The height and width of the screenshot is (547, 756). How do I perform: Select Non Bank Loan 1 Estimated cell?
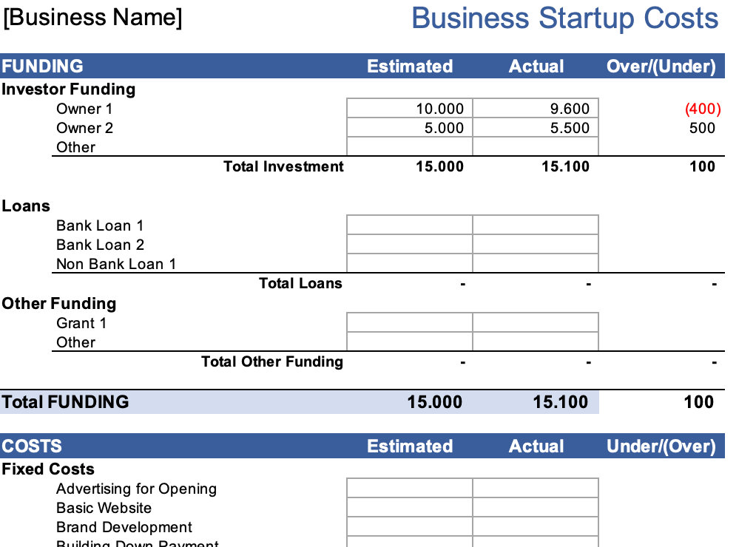point(409,264)
